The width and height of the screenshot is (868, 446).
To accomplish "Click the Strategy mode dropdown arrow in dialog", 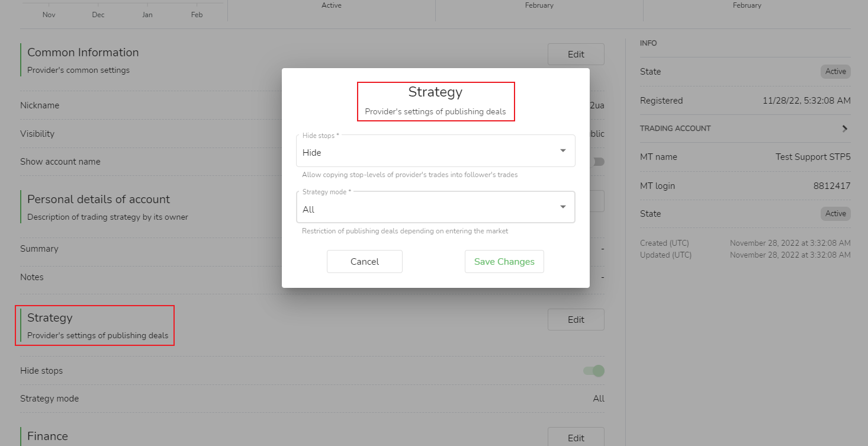I will coord(562,207).
